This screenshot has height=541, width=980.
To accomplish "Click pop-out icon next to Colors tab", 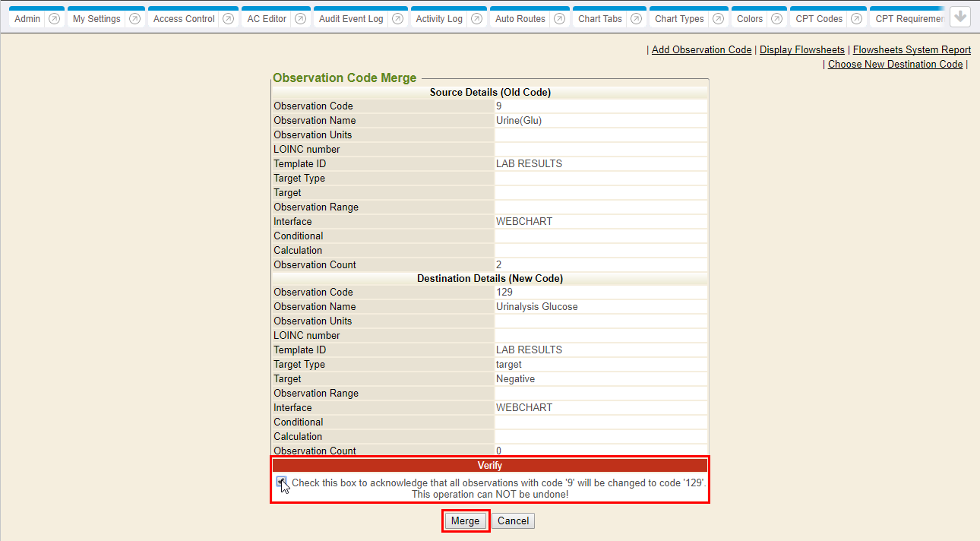I will pyautogui.click(x=776, y=19).
